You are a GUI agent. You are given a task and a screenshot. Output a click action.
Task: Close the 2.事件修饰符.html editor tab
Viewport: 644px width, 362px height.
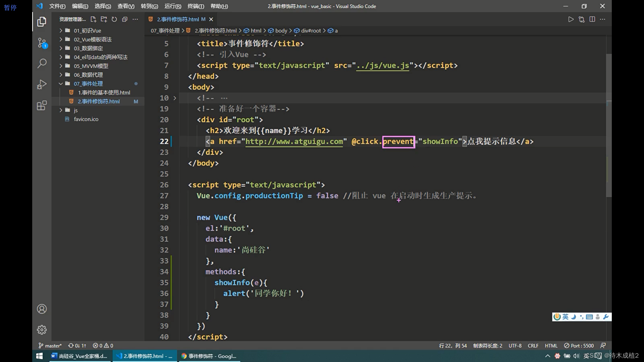pos(211,19)
